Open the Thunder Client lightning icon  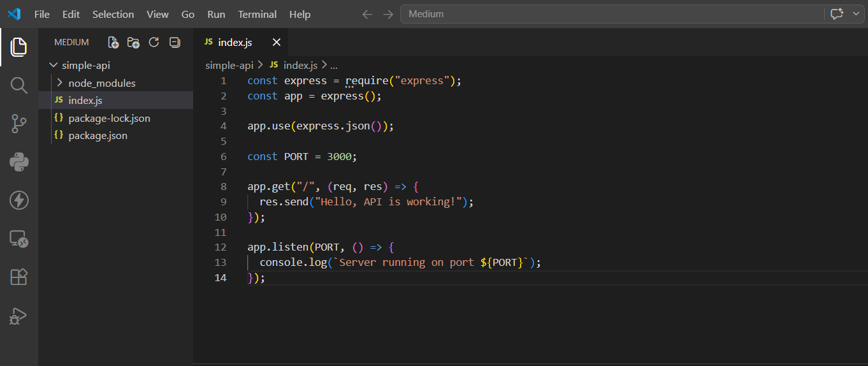click(x=19, y=200)
